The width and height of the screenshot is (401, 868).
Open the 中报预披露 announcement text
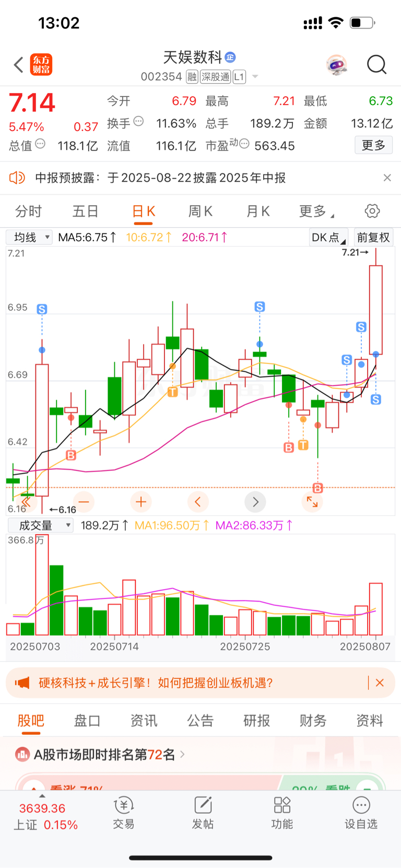(x=160, y=178)
